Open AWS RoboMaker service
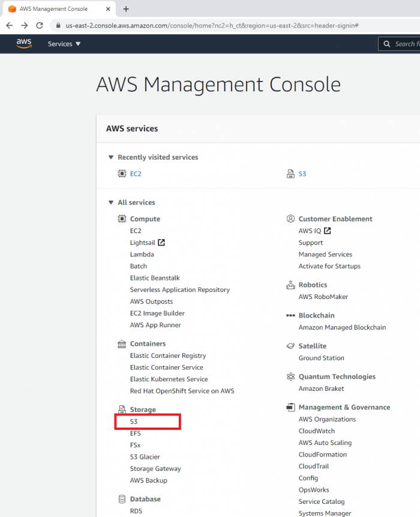 click(323, 297)
